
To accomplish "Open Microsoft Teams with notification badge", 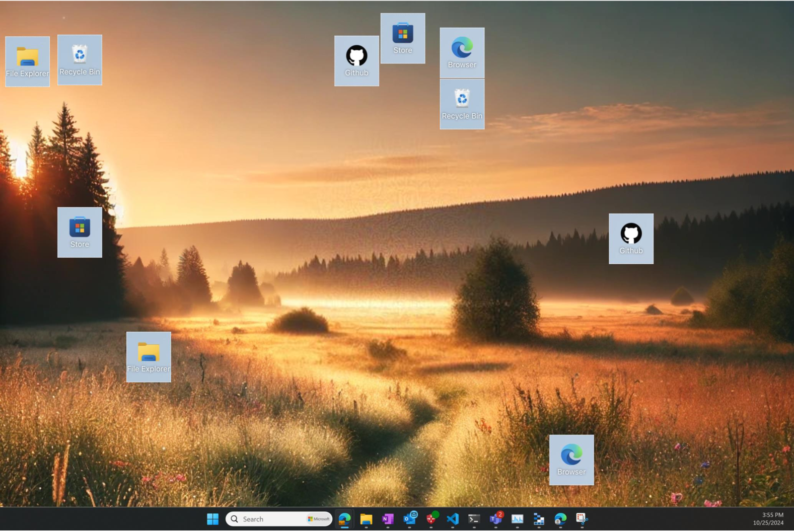I will point(495,519).
